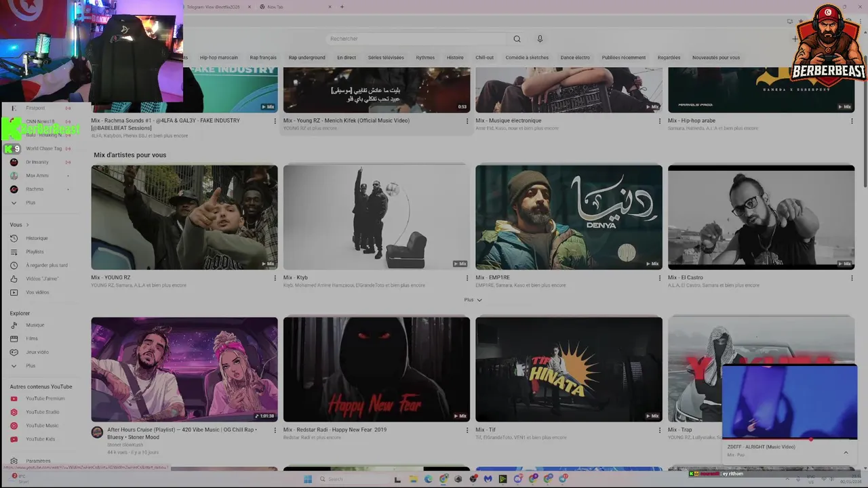Click the ZDEFF - ALRIGHT miniplayer video
The width and height of the screenshot is (868, 488).
[789, 401]
